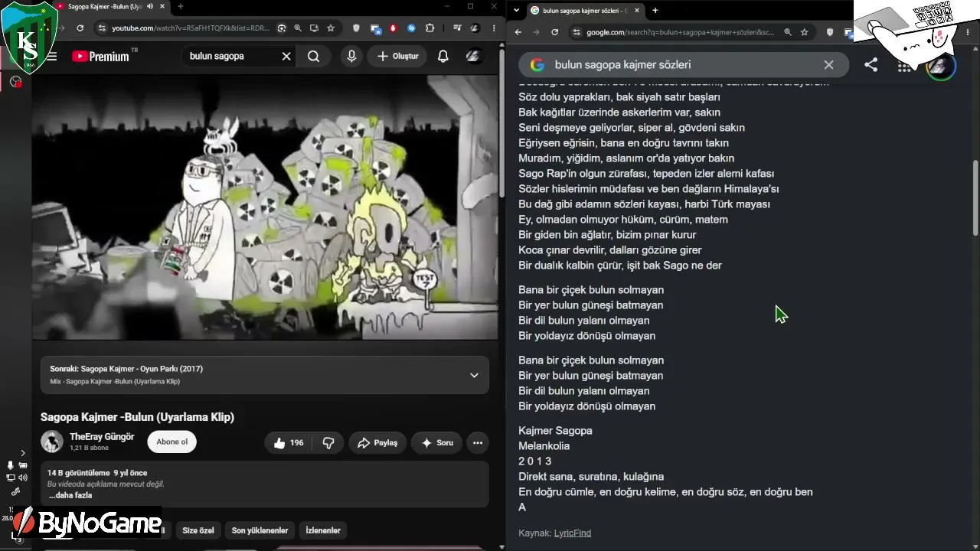
Task: Clear the Google search query
Action: coord(828,65)
